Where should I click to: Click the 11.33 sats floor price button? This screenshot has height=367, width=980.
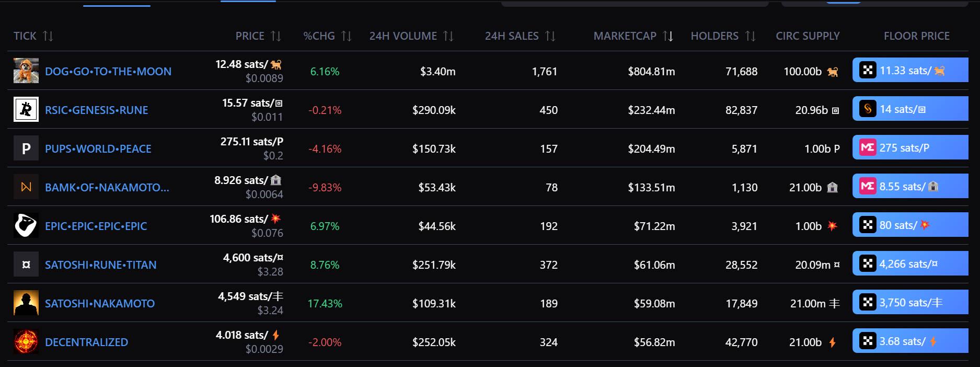click(x=910, y=71)
